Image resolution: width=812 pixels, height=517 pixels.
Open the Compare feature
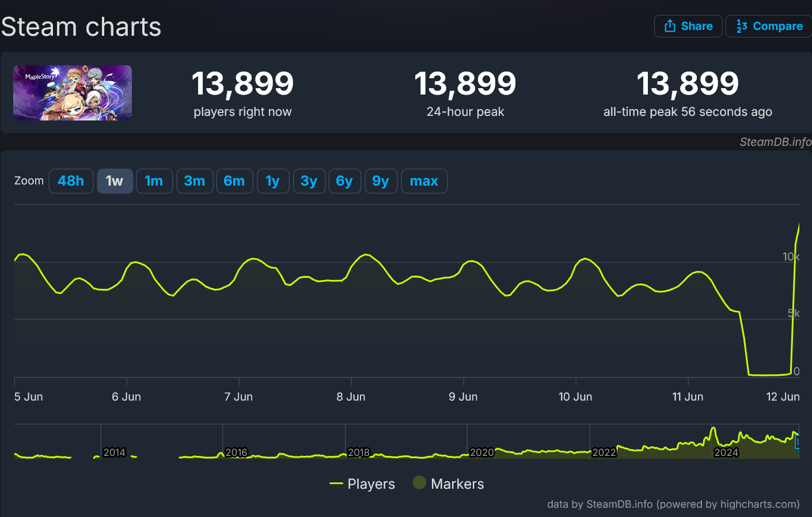pyautogui.click(x=769, y=26)
